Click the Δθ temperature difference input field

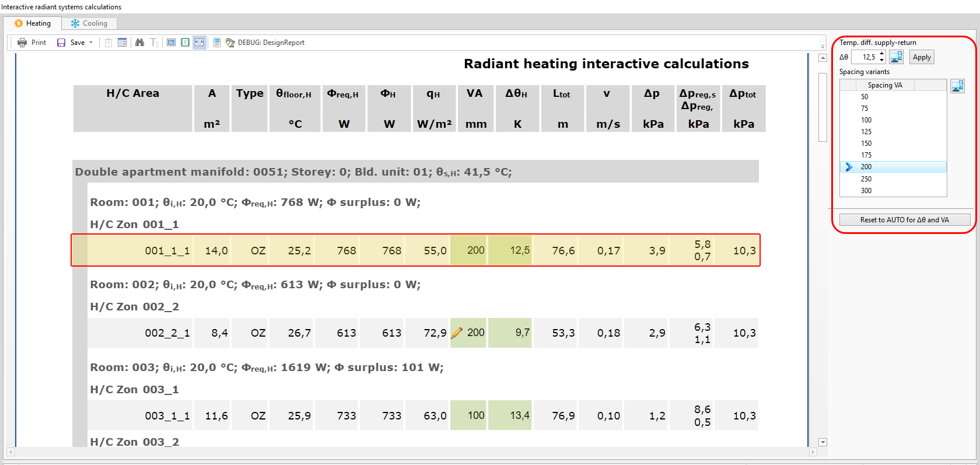tap(864, 57)
